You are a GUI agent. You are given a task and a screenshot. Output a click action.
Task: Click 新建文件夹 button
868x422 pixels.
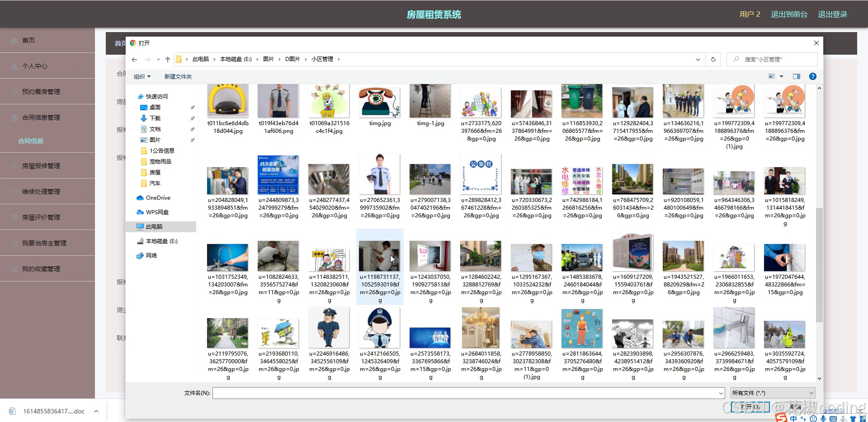click(x=178, y=76)
